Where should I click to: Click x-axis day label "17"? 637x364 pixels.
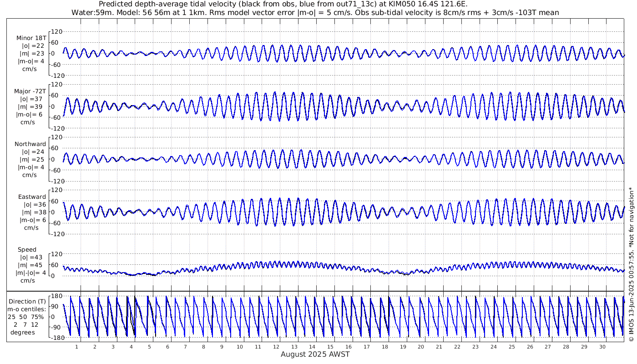367,347
